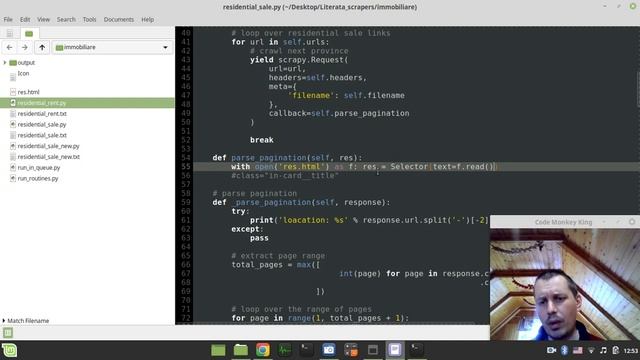This screenshot has width=640, height=360.
Task: Show desktop from taskbar green icon
Action: click(218, 350)
